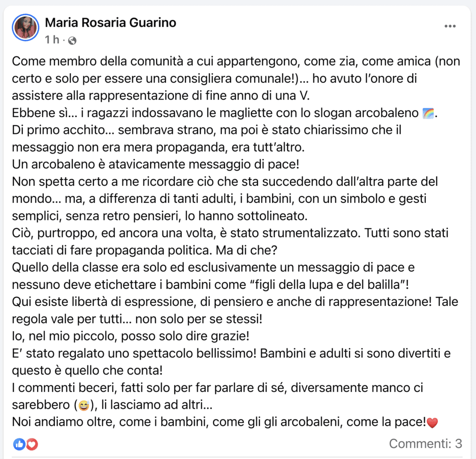The height and width of the screenshot is (459, 476).
Task: Click the red heart reaction icon
Action: pos(32,444)
